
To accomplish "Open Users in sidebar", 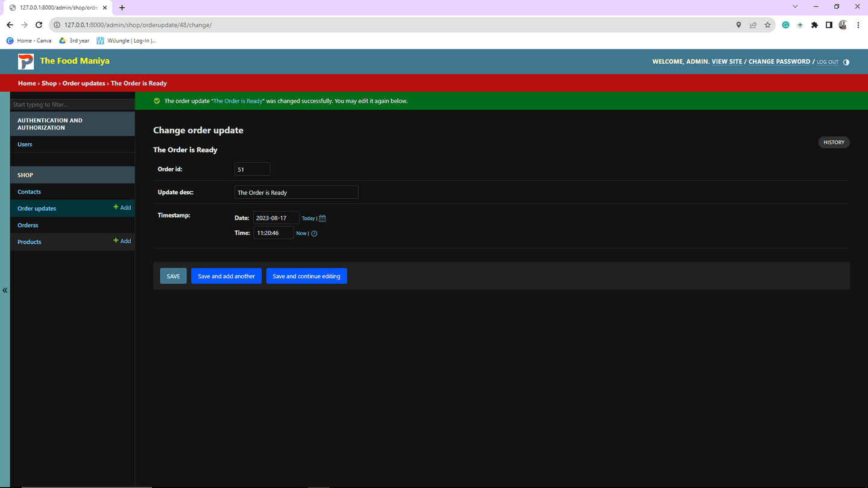I will click(25, 145).
